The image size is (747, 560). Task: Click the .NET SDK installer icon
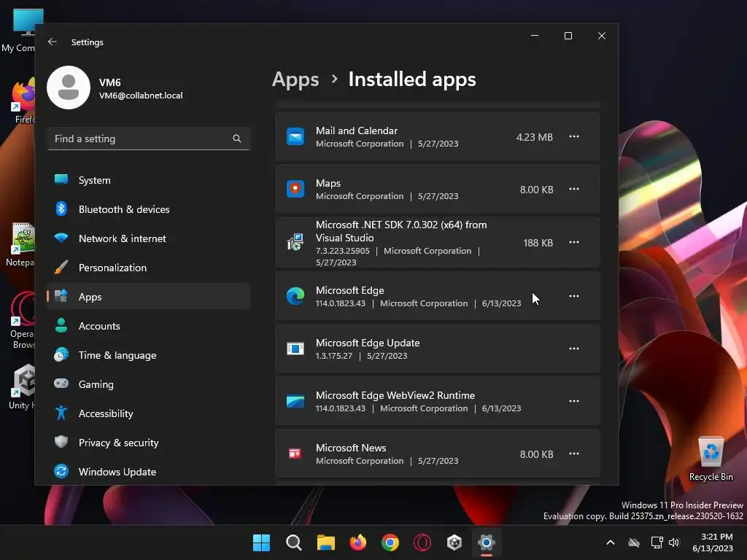295,242
